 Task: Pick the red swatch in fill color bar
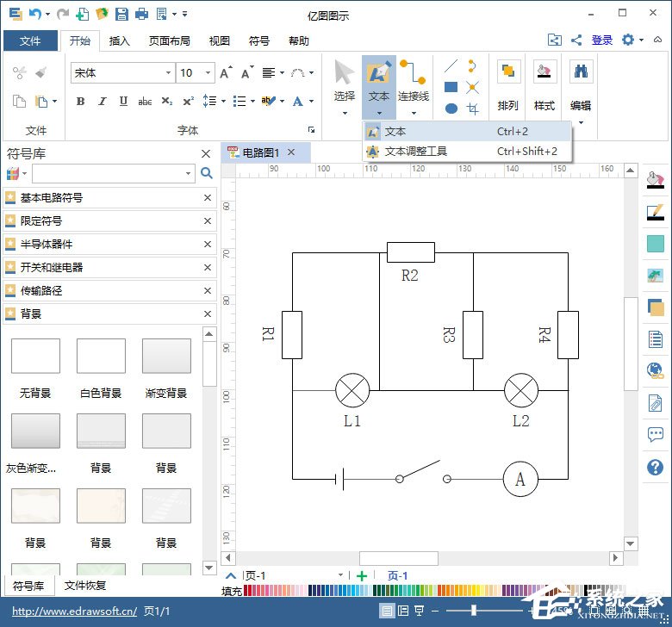tap(249, 591)
